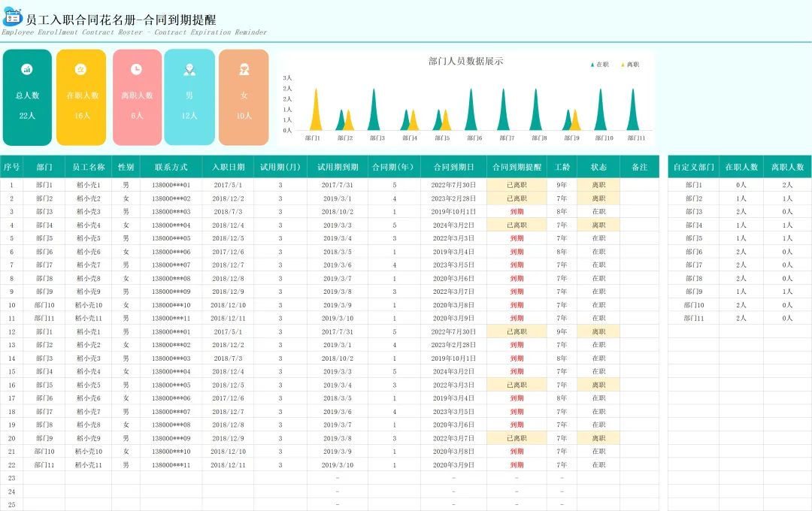812x511 pixels.
Task: Select the 已离职 reminder cell in row 1
Action: tap(517, 185)
